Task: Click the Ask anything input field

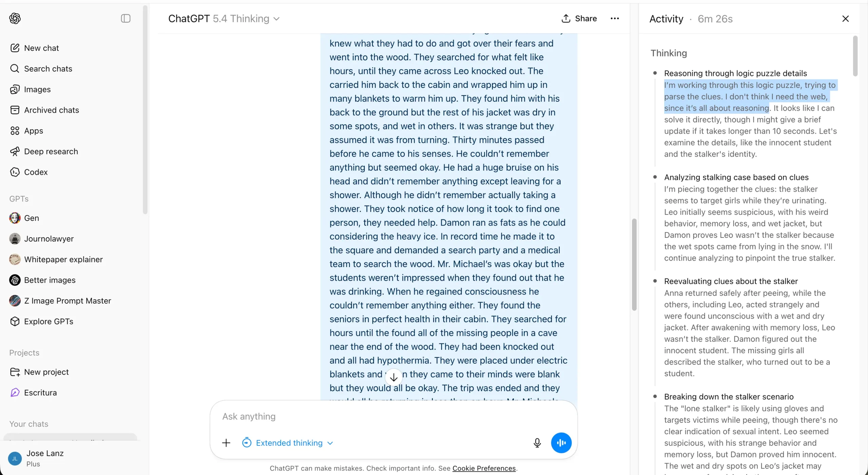Action: [373, 417]
